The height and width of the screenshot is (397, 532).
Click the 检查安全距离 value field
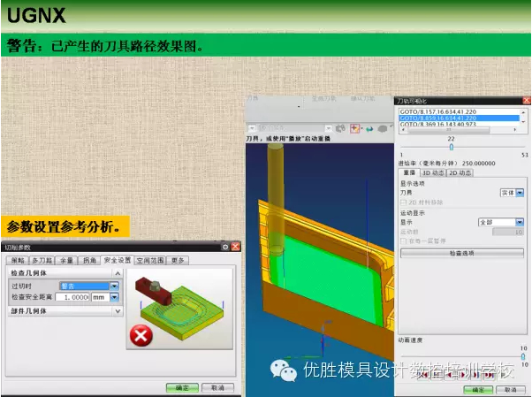click(x=72, y=297)
